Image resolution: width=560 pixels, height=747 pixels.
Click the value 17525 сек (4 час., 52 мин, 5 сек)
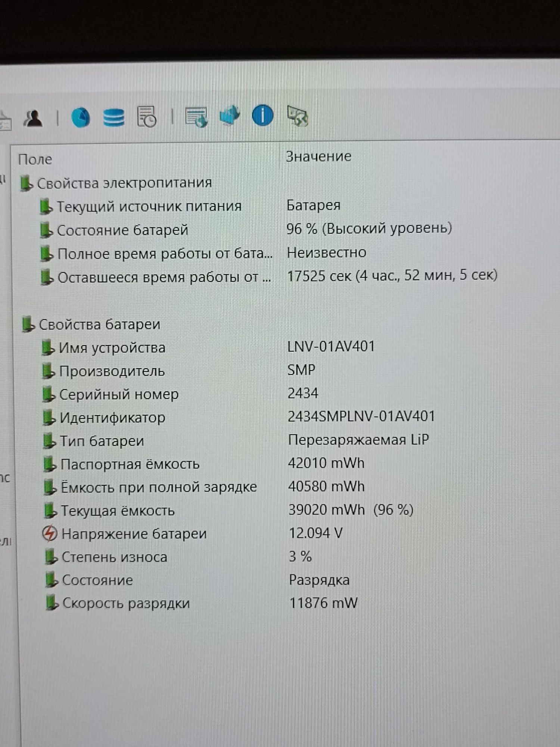pos(392,276)
